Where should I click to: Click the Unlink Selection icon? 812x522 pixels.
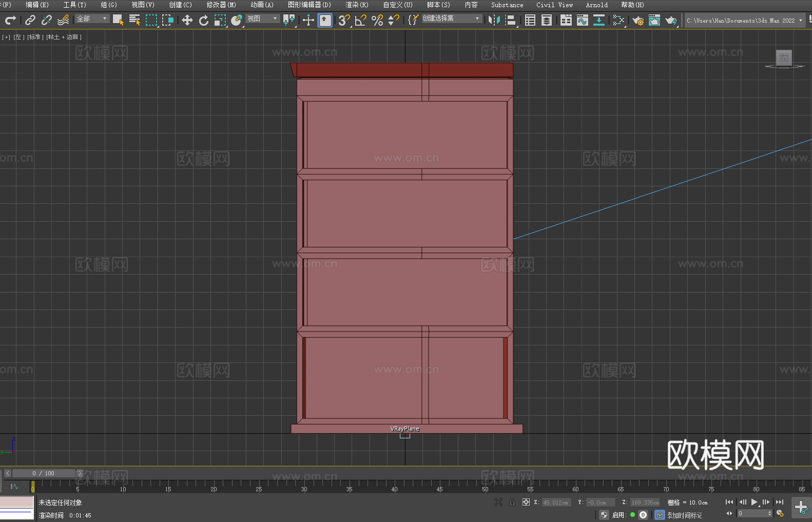tap(47, 20)
